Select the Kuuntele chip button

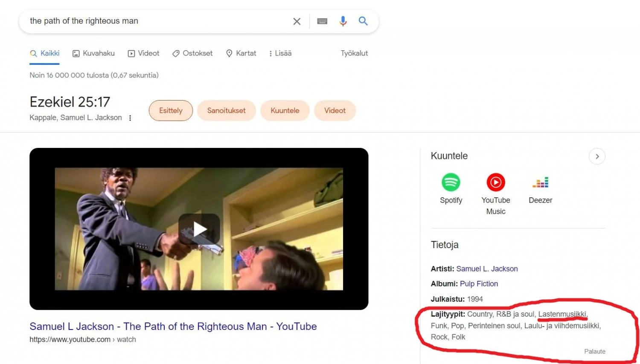tap(285, 110)
